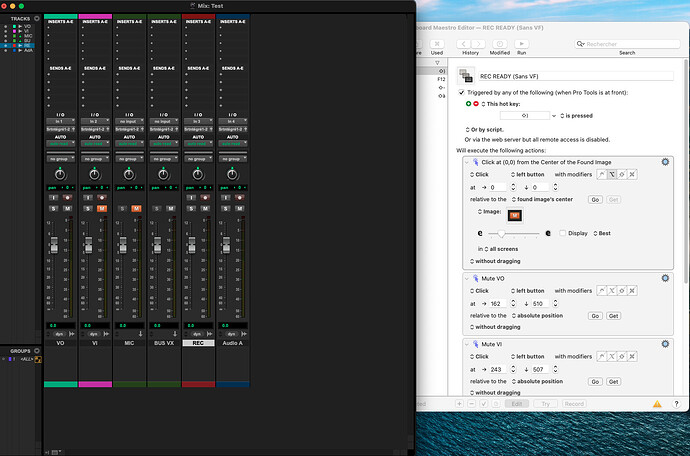
Task: Click the Audio A volume fader
Action: pos(226,245)
